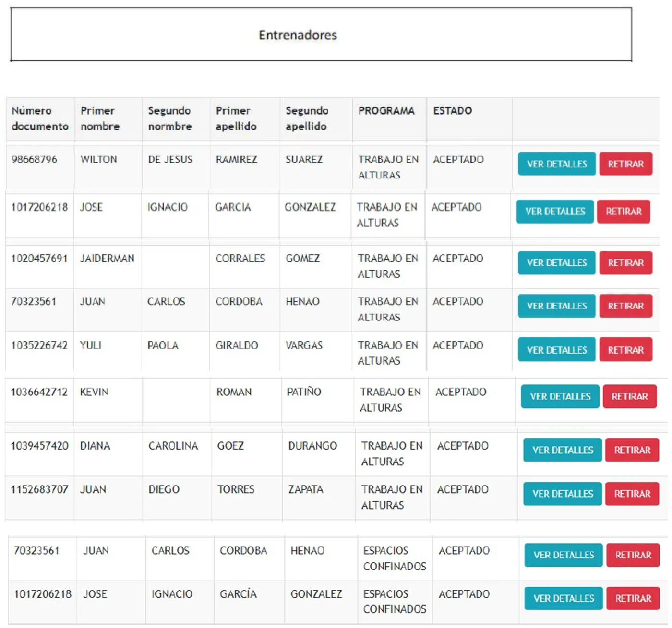Retire JUAN TORRES ZAPATA
This screenshot has width=672, height=628.
click(632, 494)
